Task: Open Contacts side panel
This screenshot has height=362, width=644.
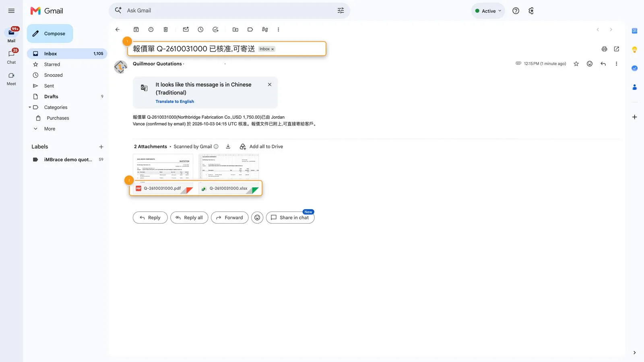Action: (x=634, y=87)
